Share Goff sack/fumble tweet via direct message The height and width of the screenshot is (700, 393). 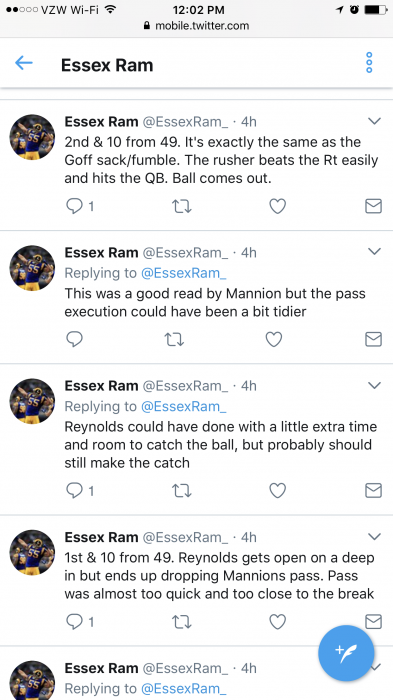[x=373, y=206]
